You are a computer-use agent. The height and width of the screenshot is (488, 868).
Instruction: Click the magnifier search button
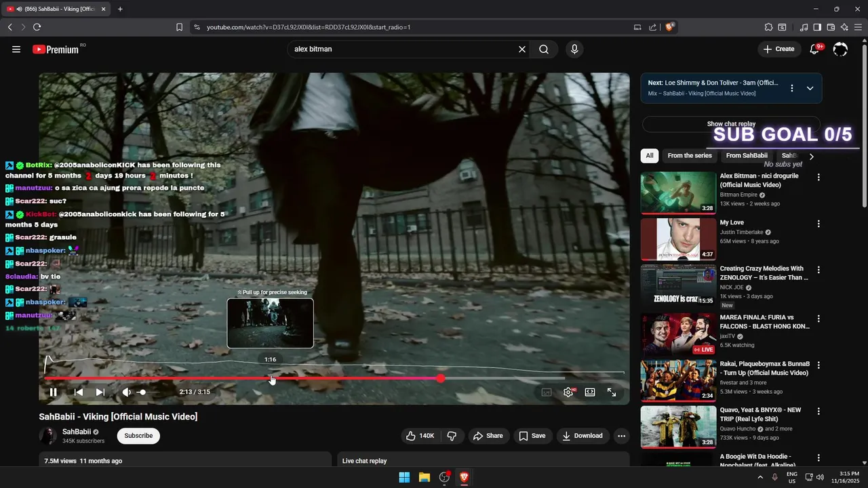pyautogui.click(x=544, y=49)
